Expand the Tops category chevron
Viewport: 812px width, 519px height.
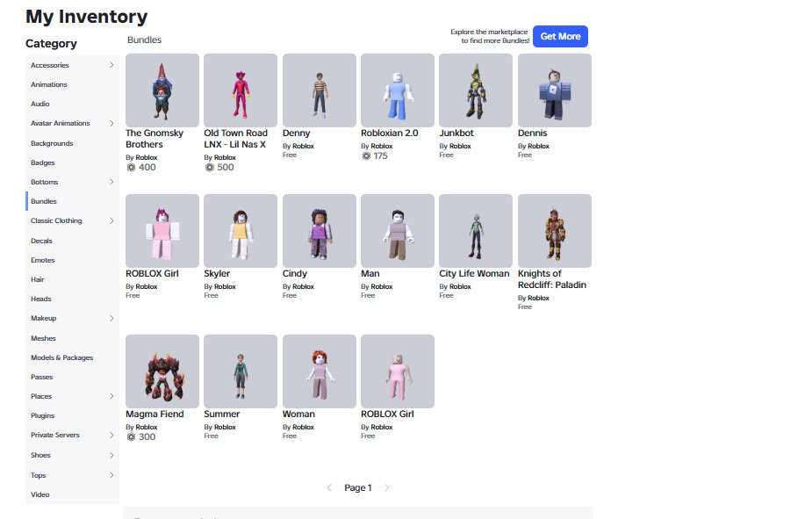111,475
